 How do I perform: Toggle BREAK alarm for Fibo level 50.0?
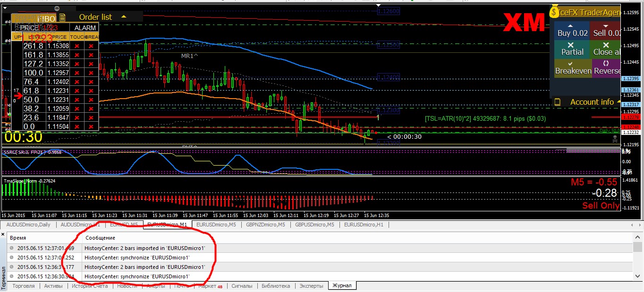point(91,100)
